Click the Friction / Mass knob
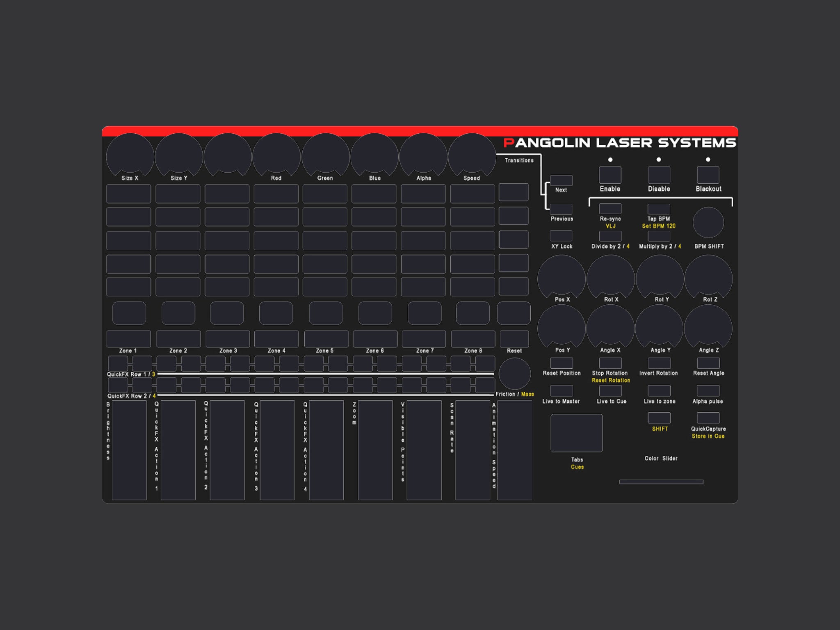Screen dimensions: 840x630 tap(515, 374)
